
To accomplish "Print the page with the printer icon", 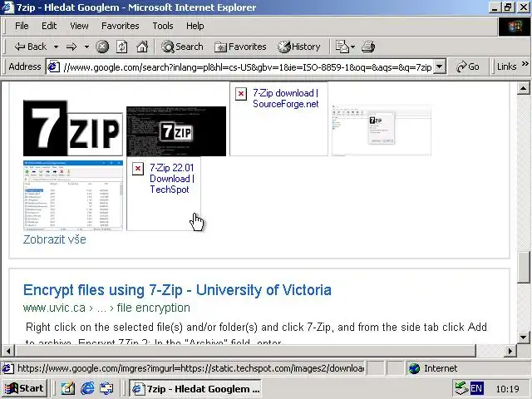I will click(368, 47).
